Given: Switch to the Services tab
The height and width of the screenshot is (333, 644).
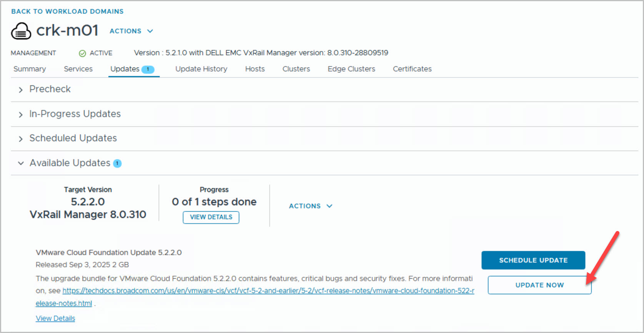Looking at the screenshot, I should pyautogui.click(x=78, y=69).
